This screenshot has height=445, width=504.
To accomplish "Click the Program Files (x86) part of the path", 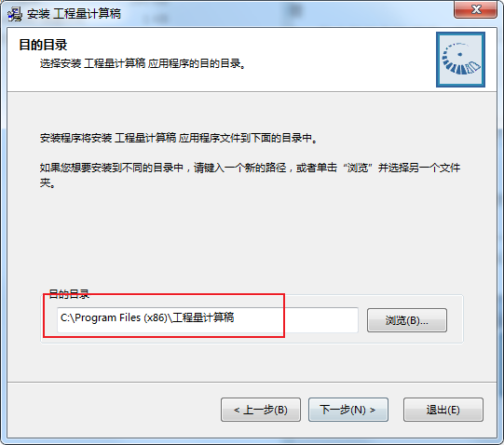I will [x=121, y=317].
